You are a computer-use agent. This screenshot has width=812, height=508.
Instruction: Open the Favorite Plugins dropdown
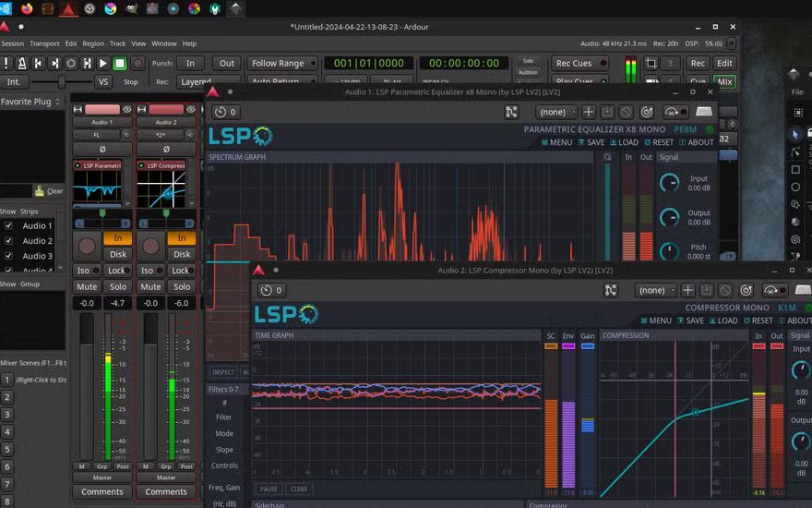(x=31, y=102)
